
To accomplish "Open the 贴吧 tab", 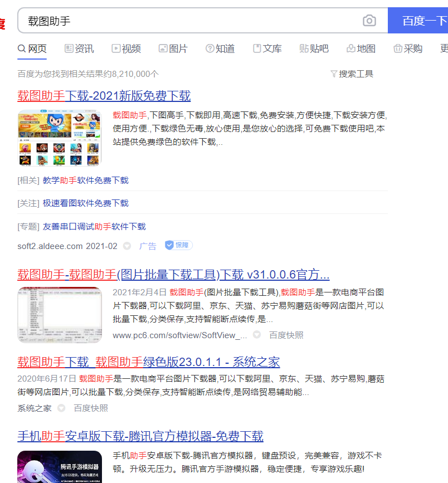I will pyautogui.click(x=314, y=48).
